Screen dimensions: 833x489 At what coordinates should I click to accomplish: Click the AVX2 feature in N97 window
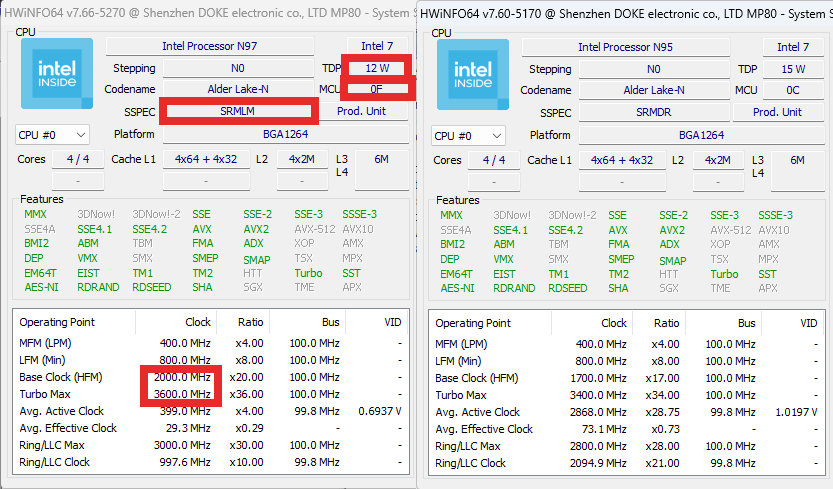[256, 229]
